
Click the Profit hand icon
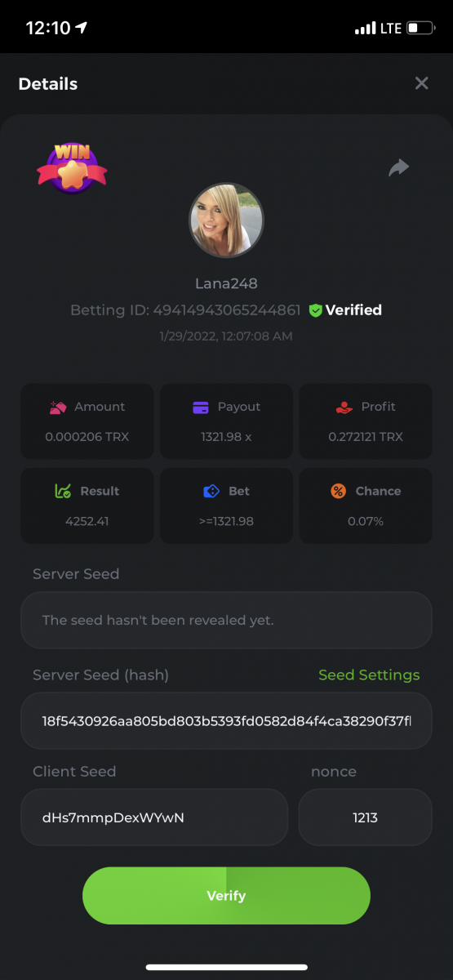344,407
